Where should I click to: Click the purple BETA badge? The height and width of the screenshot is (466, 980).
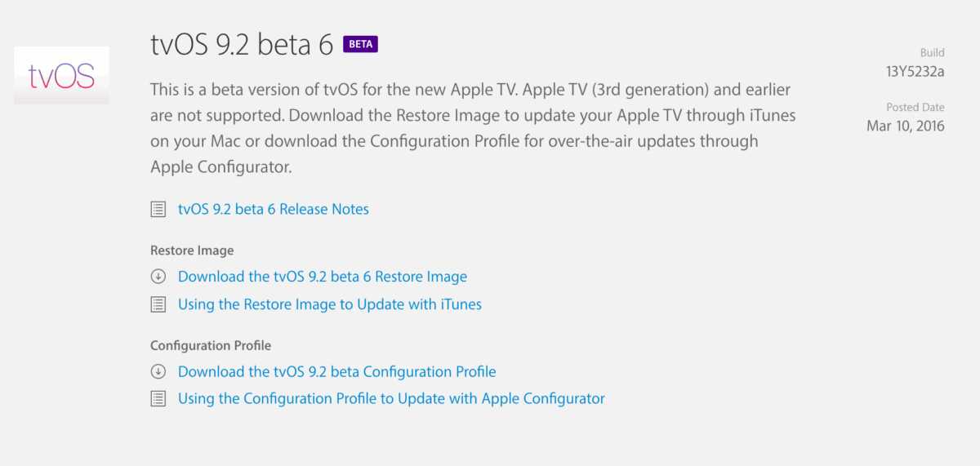(360, 44)
